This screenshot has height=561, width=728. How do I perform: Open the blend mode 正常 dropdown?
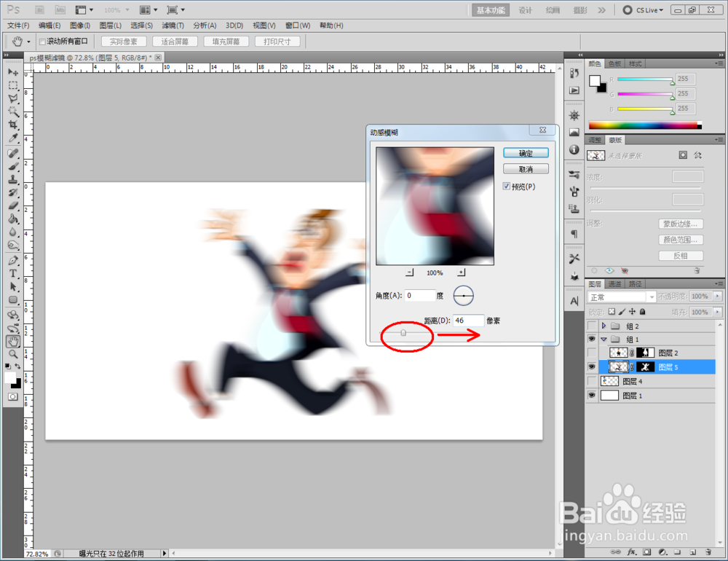(x=622, y=297)
